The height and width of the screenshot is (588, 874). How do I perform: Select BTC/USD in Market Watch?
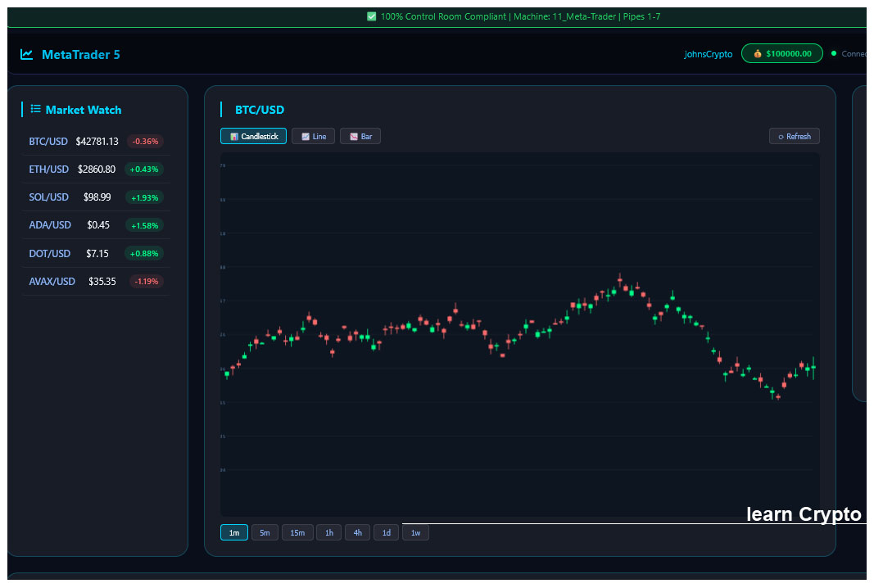(x=96, y=142)
